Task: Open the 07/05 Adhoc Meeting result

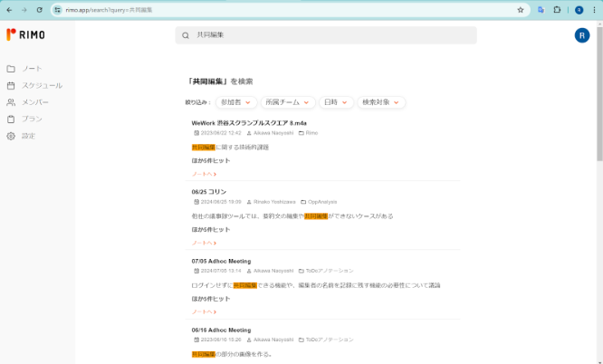Action: pos(221,261)
